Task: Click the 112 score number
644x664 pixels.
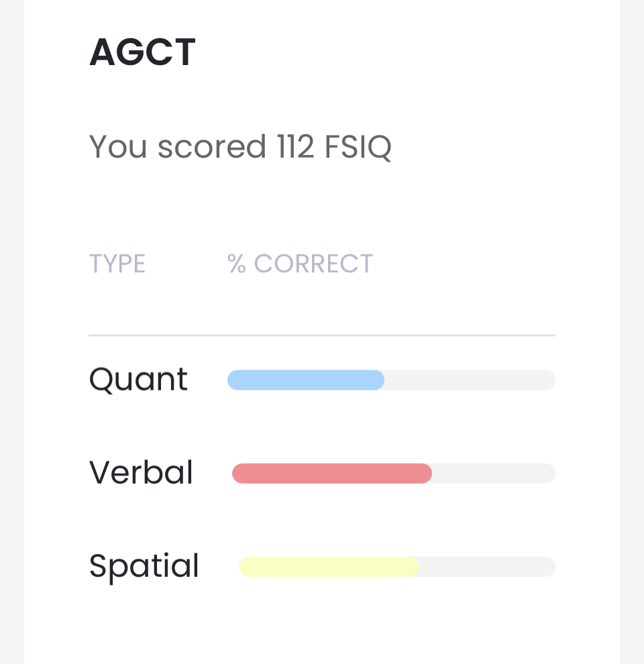Action: (295, 146)
